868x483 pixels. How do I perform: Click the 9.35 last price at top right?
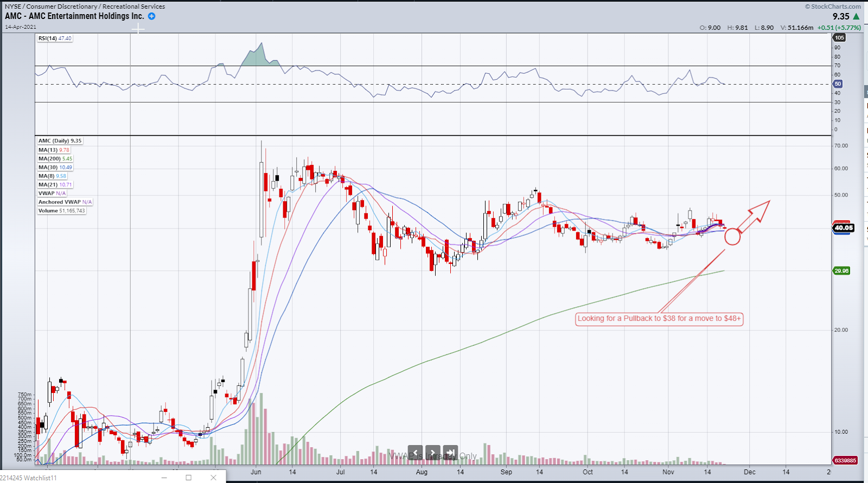click(x=841, y=17)
